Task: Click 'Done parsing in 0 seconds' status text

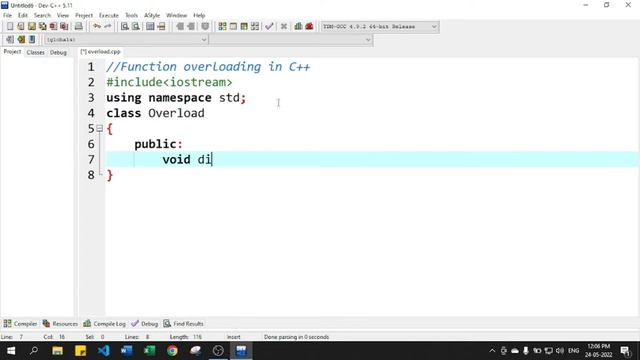Action: 296,337
